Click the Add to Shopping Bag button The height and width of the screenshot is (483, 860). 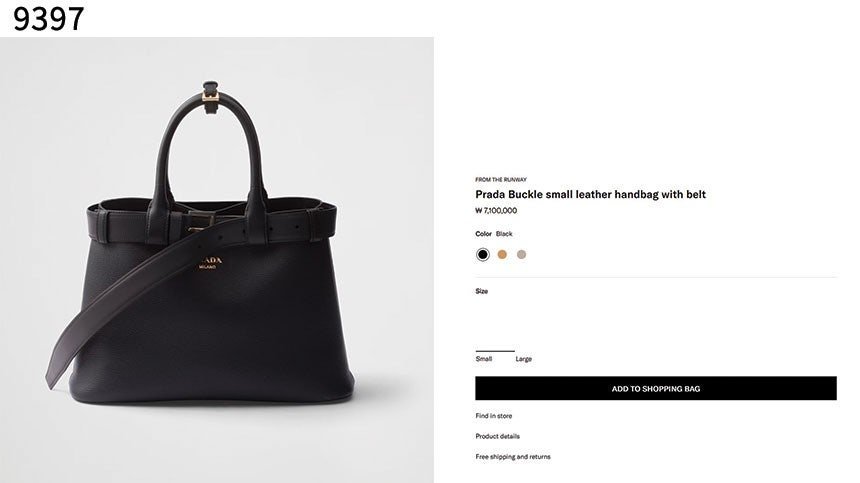point(655,388)
